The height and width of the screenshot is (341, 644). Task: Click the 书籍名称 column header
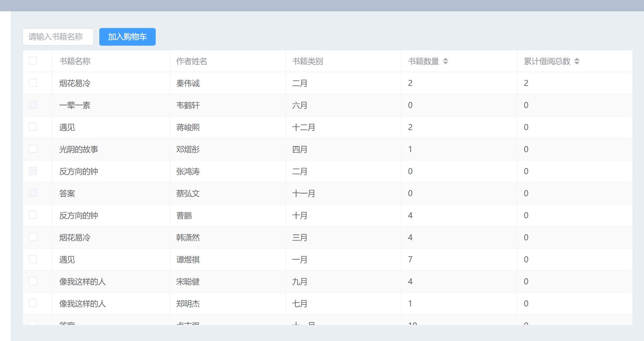[x=75, y=61]
